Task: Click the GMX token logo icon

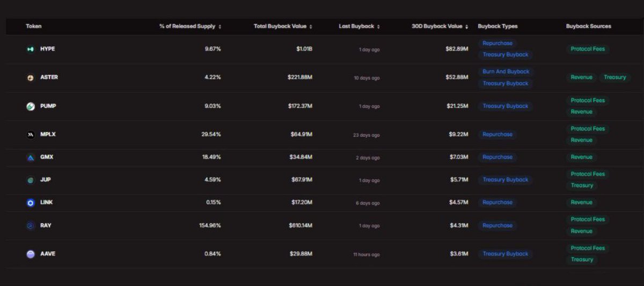Action: [x=31, y=158]
